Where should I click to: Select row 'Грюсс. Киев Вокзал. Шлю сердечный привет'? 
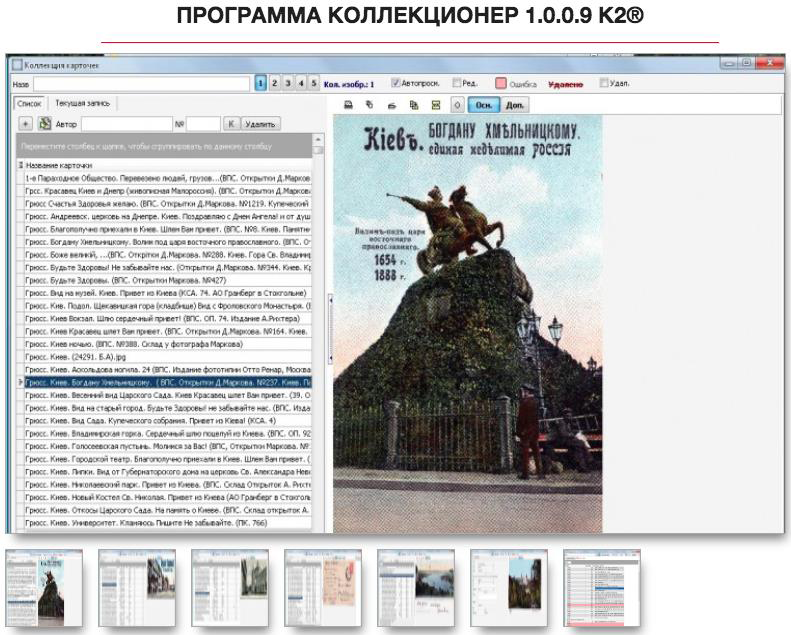pyautogui.click(x=167, y=319)
